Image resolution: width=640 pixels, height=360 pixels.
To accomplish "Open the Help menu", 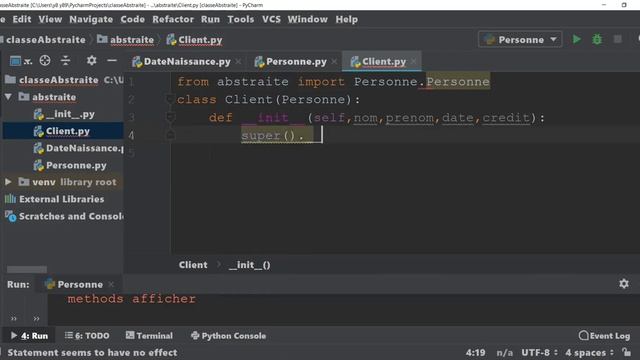I will pyautogui.click(x=347, y=19).
